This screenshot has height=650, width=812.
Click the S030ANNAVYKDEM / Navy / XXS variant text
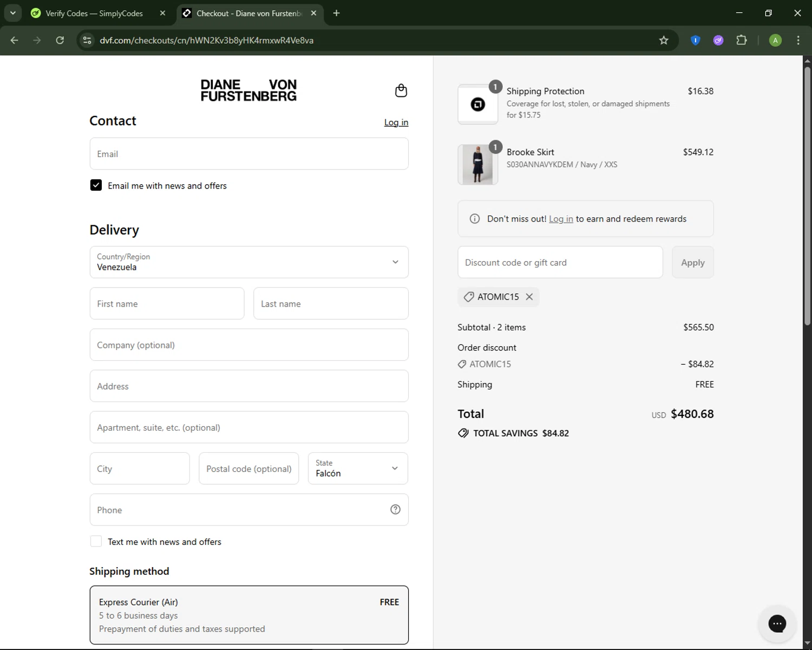(x=562, y=165)
